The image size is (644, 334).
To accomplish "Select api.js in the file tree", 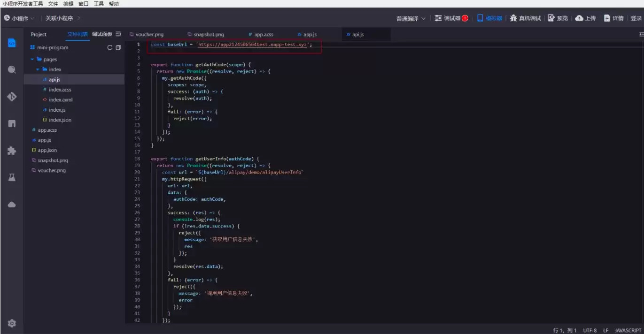I will click(x=74, y=80).
